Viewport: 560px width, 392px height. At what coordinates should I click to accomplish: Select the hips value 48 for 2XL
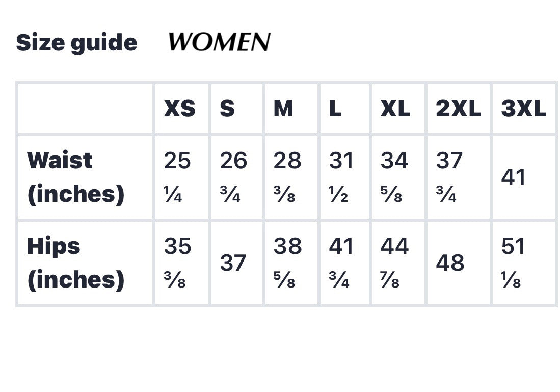pos(450,263)
